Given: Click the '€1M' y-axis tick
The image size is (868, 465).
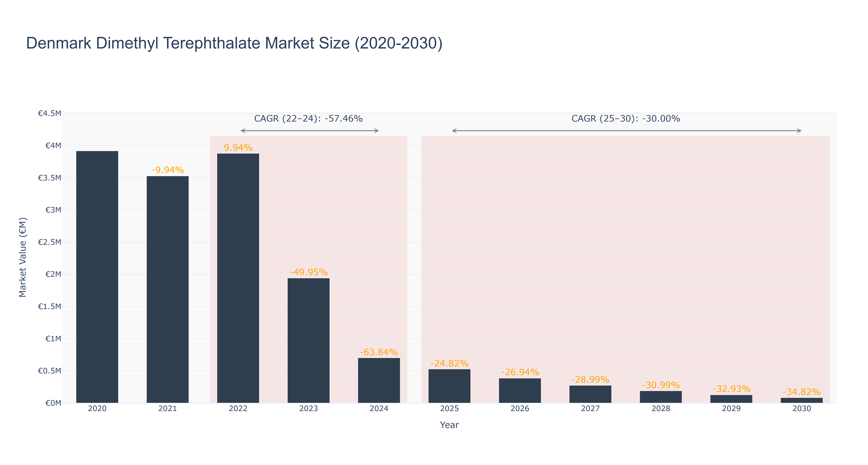Looking at the screenshot, I should coord(53,339).
